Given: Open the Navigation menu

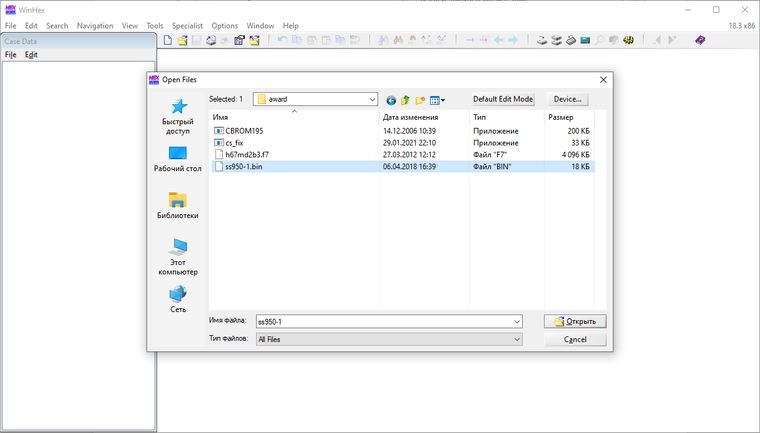Looking at the screenshot, I should click(x=95, y=26).
